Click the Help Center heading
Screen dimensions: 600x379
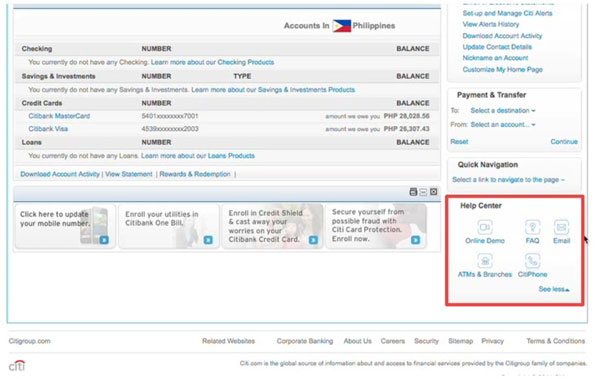point(481,206)
